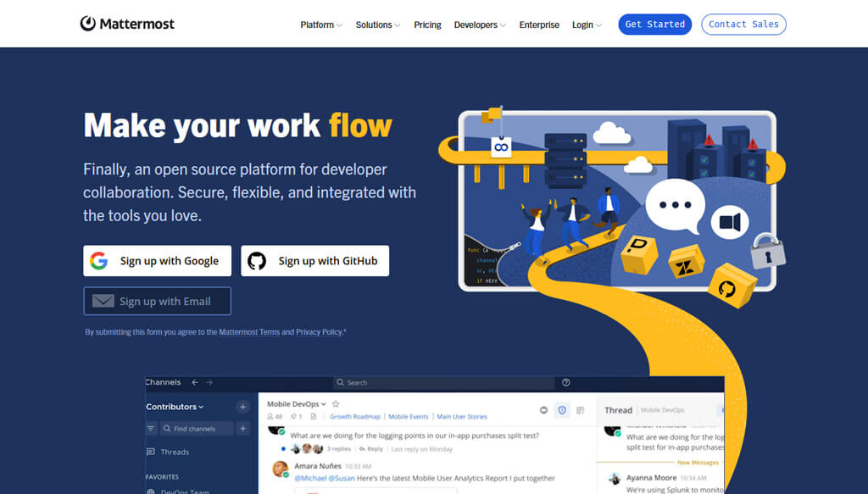
Task: Click the plus icon next to Contributors
Action: (242, 408)
